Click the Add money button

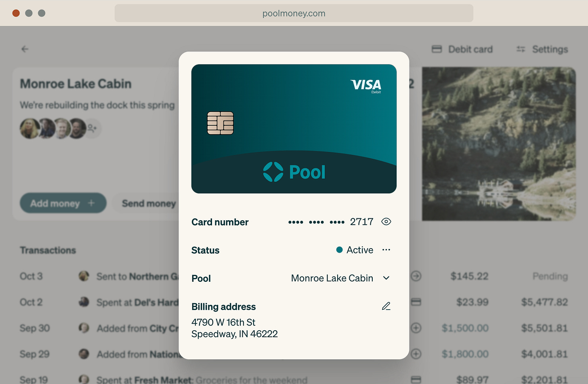click(63, 203)
